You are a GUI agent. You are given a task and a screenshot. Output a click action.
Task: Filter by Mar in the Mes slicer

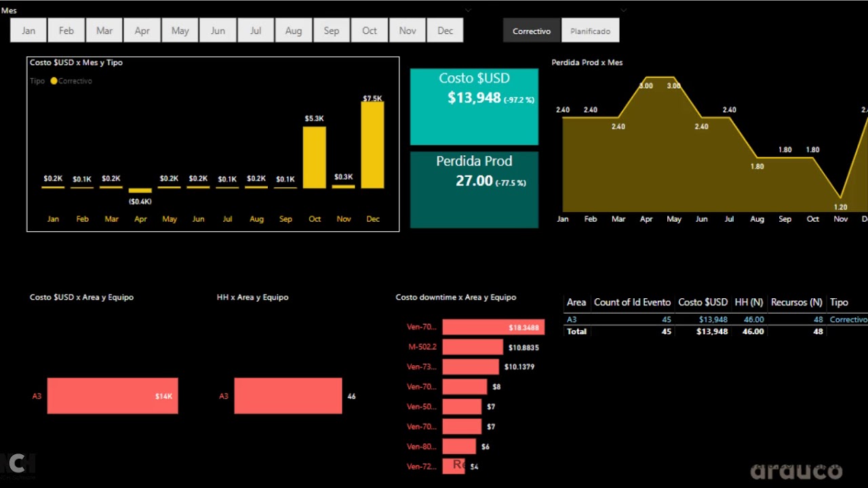(x=104, y=30)
